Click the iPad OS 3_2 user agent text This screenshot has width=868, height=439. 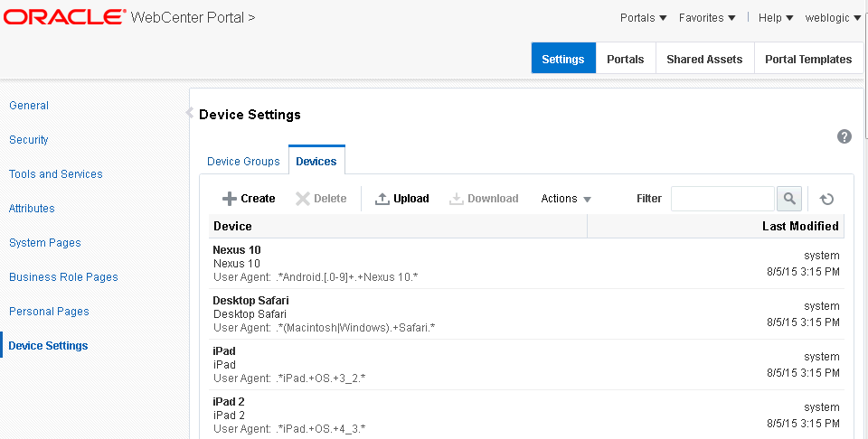pyautogui.click(x=289, y=378)
